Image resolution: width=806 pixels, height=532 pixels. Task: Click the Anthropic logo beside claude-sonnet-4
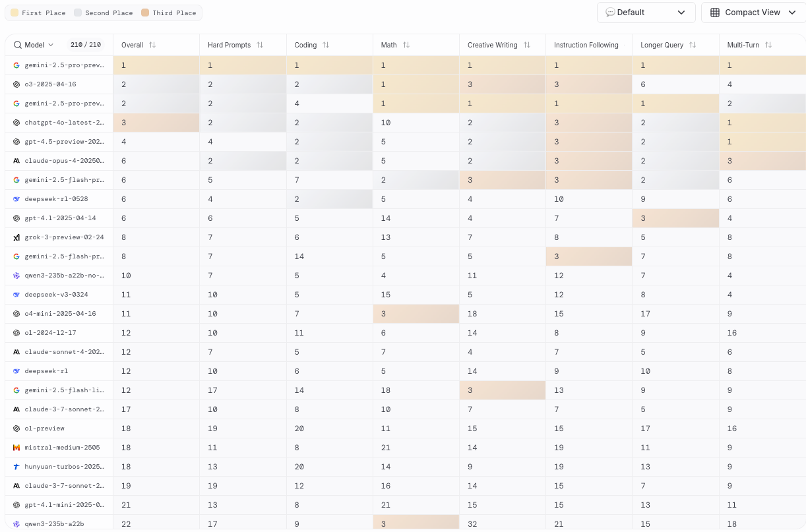(x=16, y=352)
